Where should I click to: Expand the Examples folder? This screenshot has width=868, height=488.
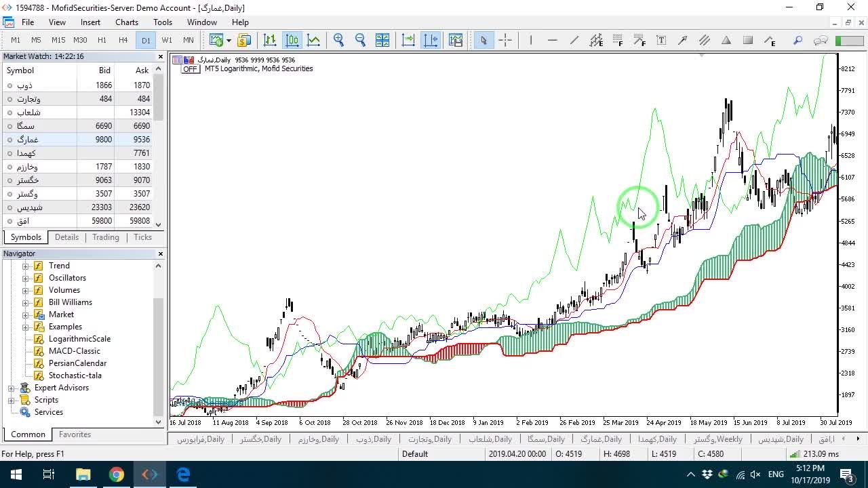tap(26, 327)
